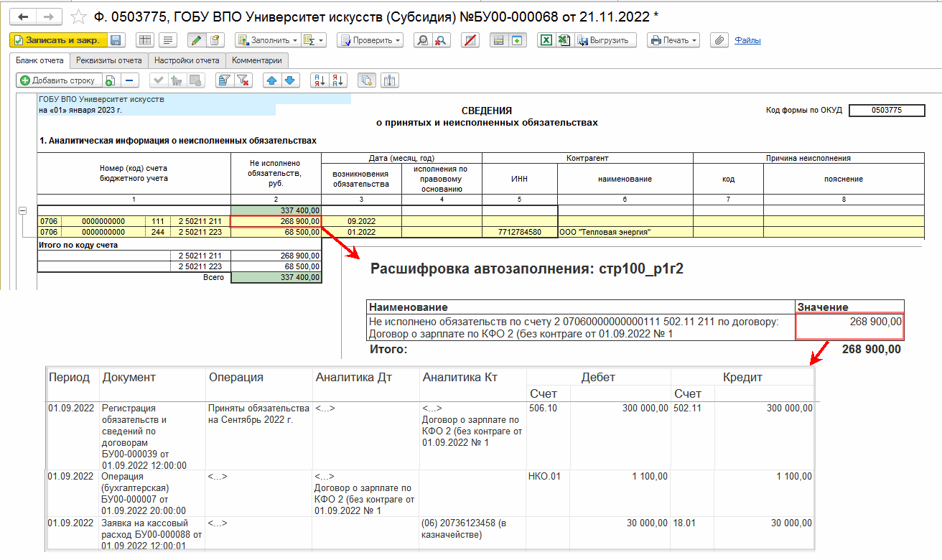This screenshot has height=560, width=942.
Task: Click Всего total 337 400,00 cell
Action: [x=276, y=277]
